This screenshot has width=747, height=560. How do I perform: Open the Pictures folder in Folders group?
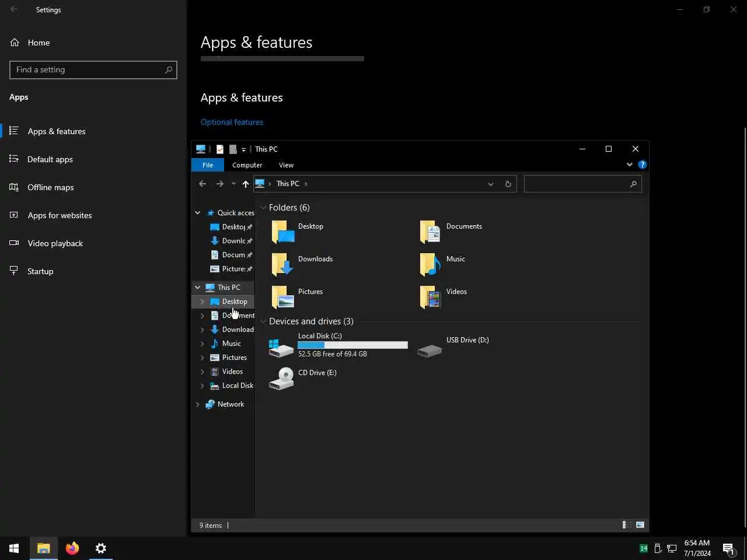click(x=298, y=297)
